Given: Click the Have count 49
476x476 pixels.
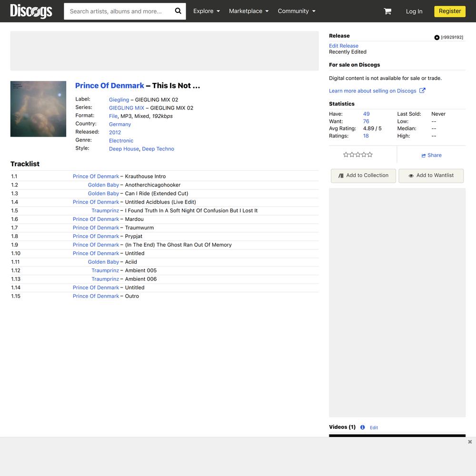Looking at the screenshot, I should pyautogui.click(x=367, y=114).
